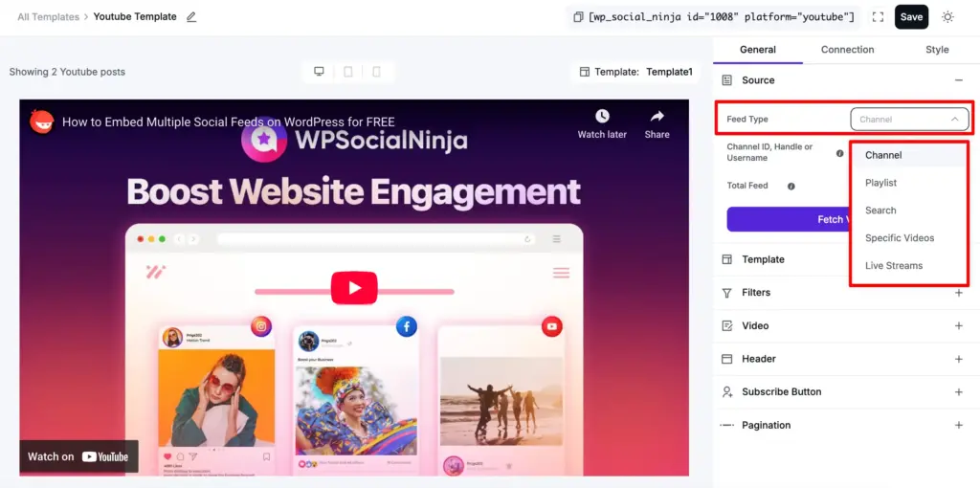Choose Specific Videos from the Feed Type list

click(x=909, y=237)
